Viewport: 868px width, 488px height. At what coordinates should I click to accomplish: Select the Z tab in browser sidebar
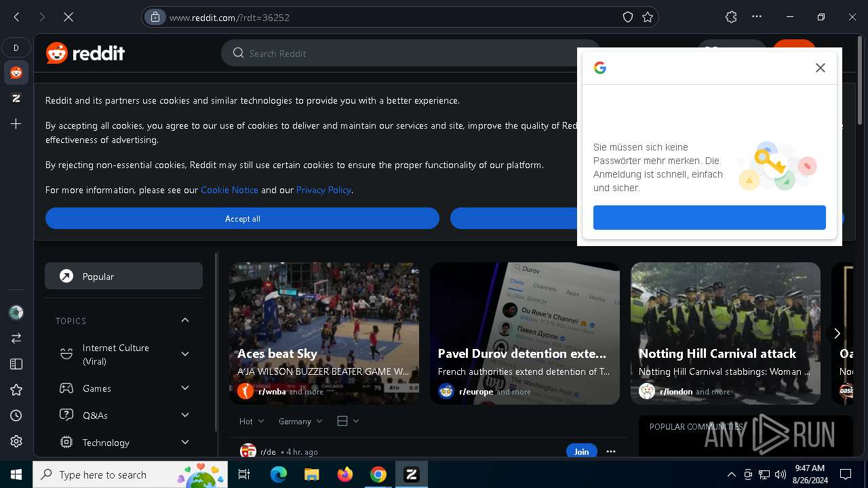[x=16, y=98]
